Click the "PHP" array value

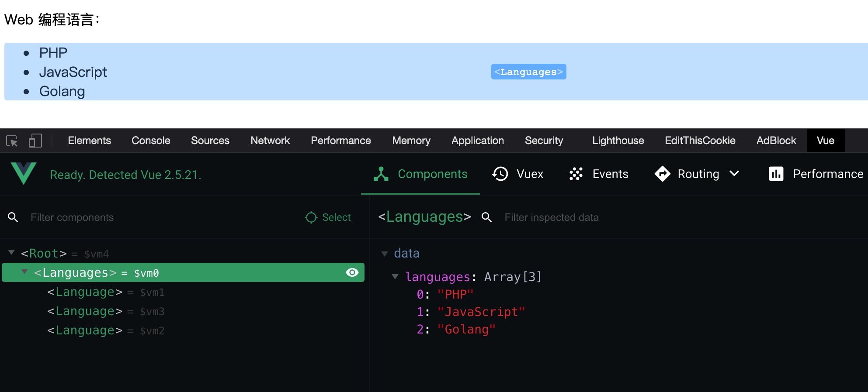(455, 294)
